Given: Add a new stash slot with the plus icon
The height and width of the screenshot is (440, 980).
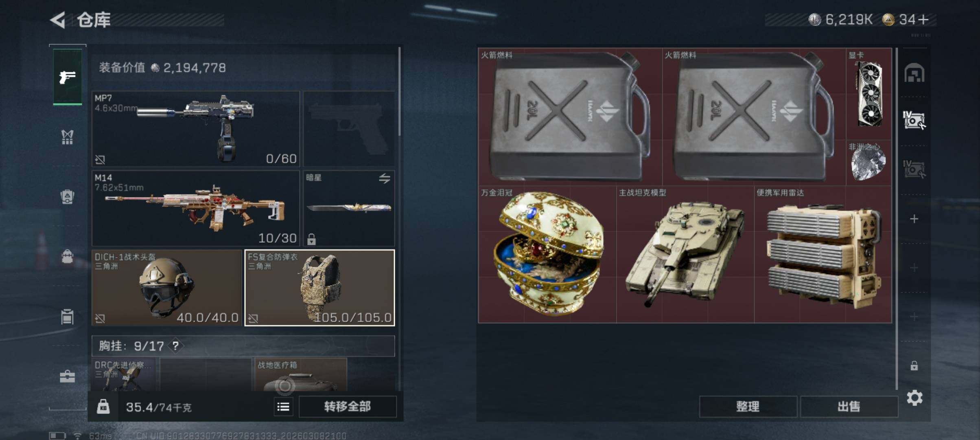Looking at the screenshot, I should pos(914,219).
